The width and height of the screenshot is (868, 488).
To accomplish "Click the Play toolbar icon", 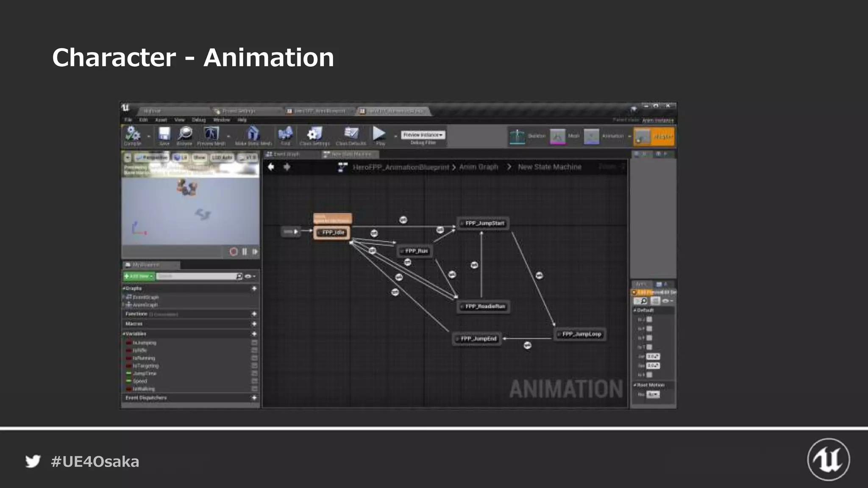I will click(379, 133).
